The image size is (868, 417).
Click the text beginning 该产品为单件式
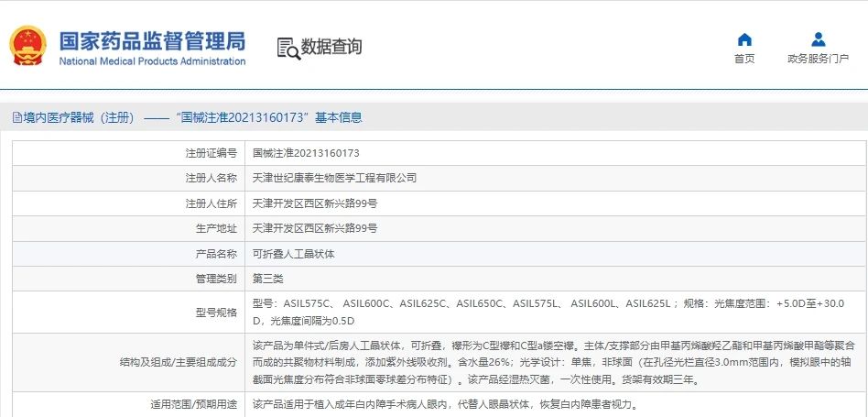pos(554,363)
